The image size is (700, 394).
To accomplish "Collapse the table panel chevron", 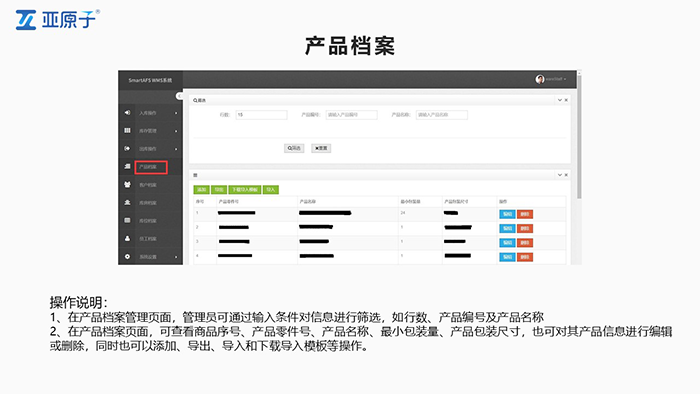I will pyautogui.click(x=559, y=175).
